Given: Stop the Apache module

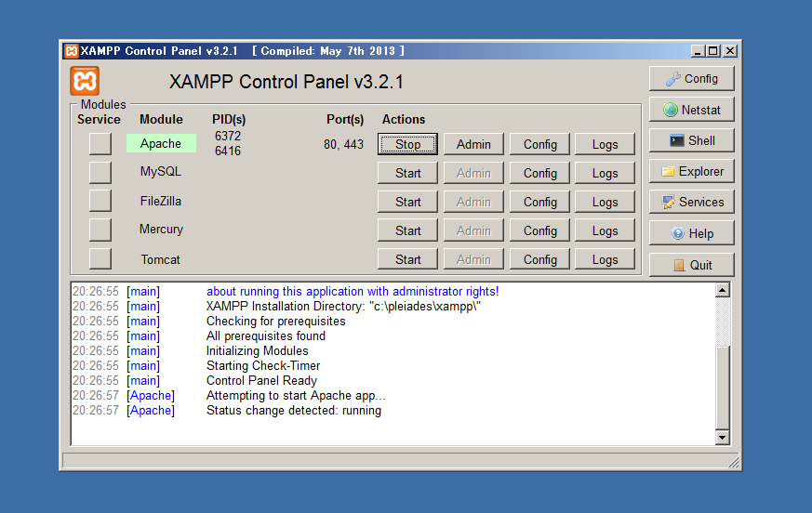Looking at the screenshot, I should point(407,144).
